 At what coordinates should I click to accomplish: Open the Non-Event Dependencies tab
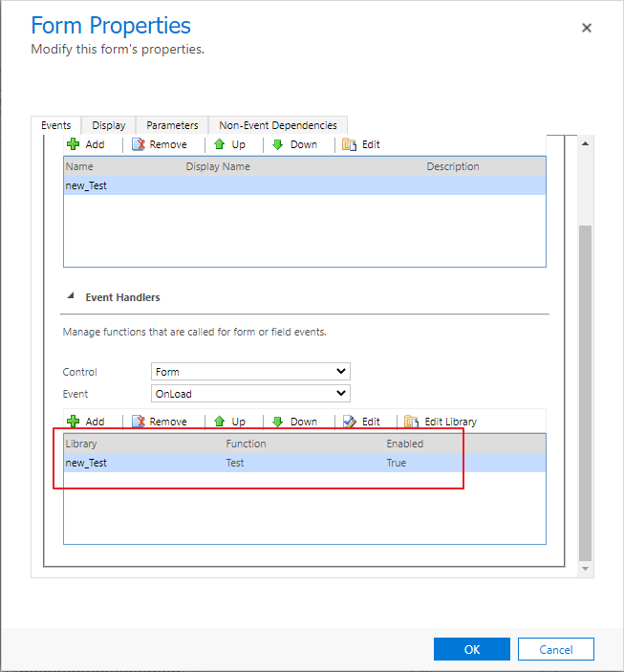click(x=278, y=125)
